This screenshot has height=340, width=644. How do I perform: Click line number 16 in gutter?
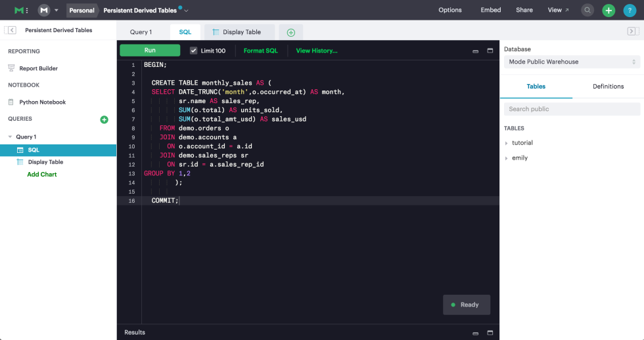[x=131, y=201]
